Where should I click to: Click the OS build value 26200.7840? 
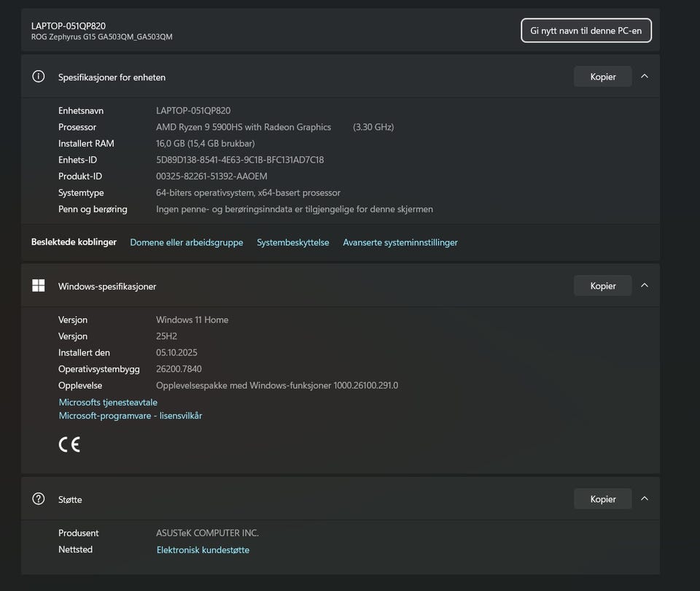179,369
